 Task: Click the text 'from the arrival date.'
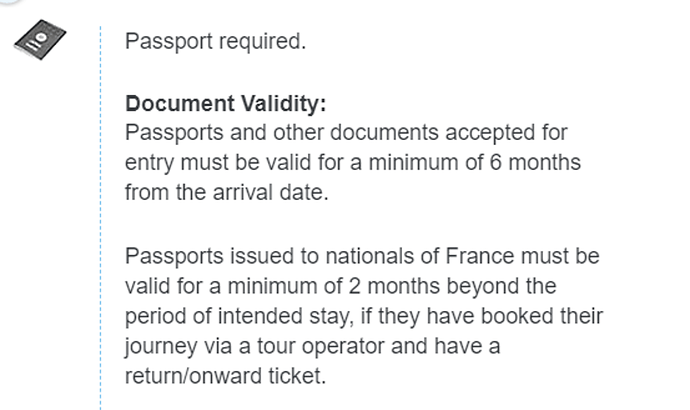227,192
